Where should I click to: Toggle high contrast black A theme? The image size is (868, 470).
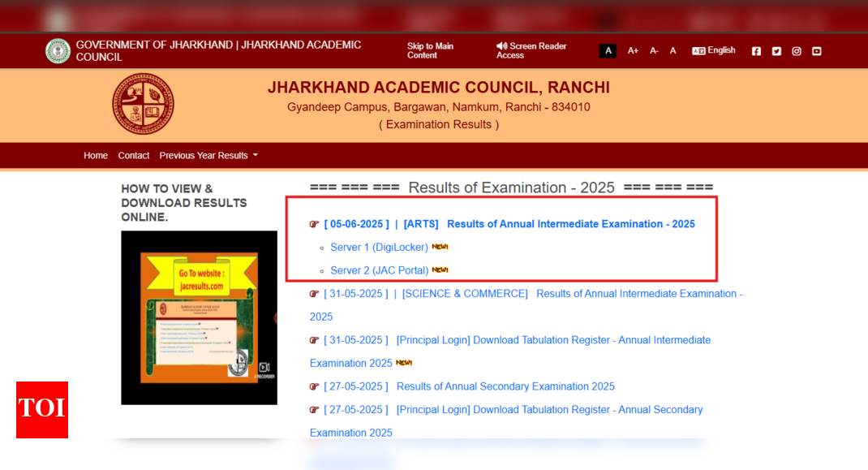[x=608, y=51]
